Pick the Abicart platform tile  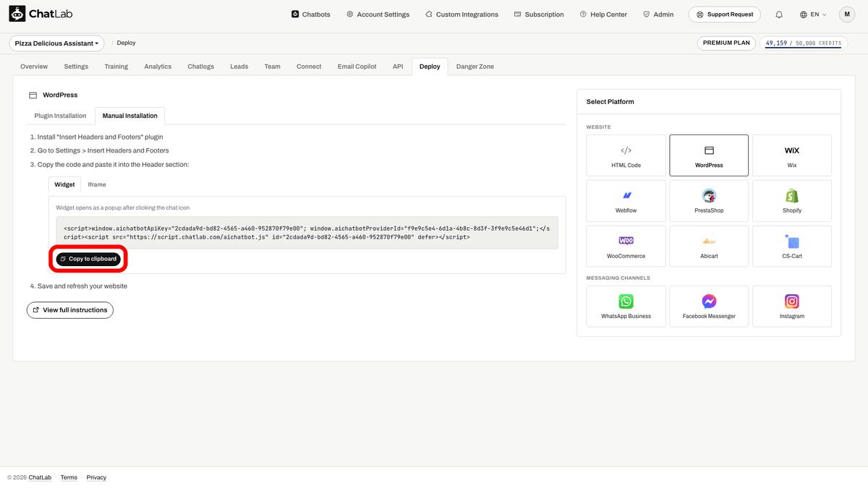[709, 247]
